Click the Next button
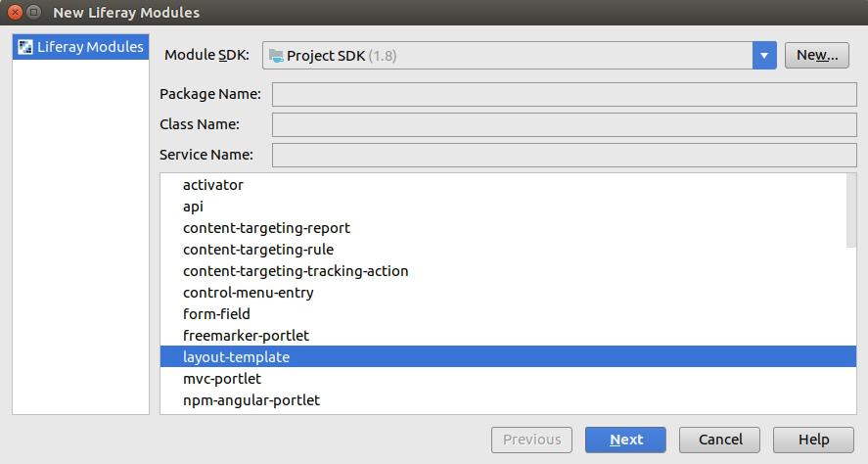Viewport: 868px width, 464px height. click(625, 440)
